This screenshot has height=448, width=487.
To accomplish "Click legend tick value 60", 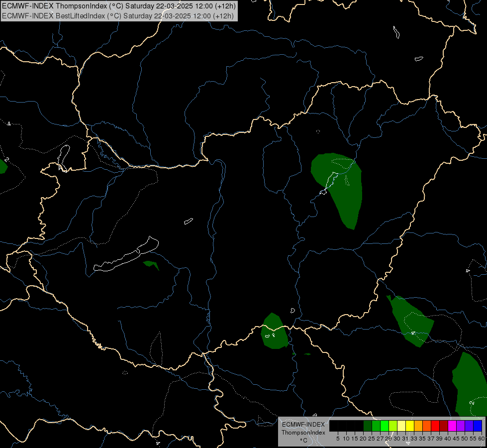I will click(481, 439).
